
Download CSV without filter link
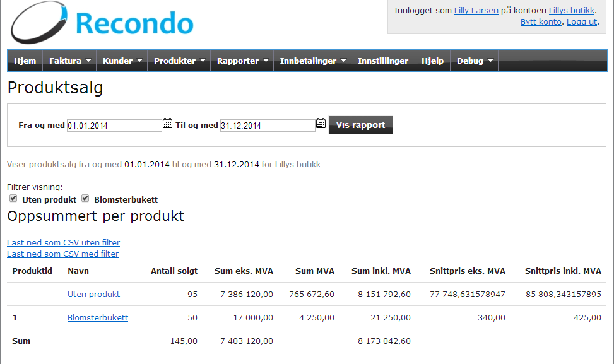[x=63, y=242]
